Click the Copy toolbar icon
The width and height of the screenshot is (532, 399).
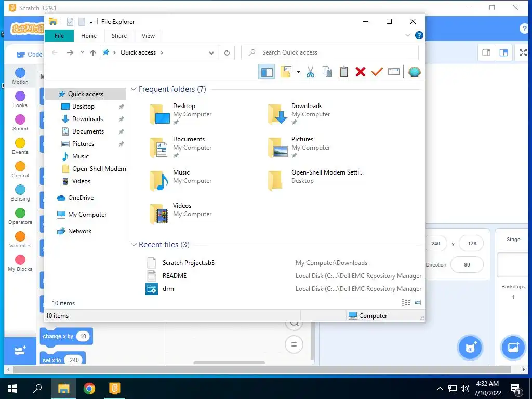pos(327,72)
